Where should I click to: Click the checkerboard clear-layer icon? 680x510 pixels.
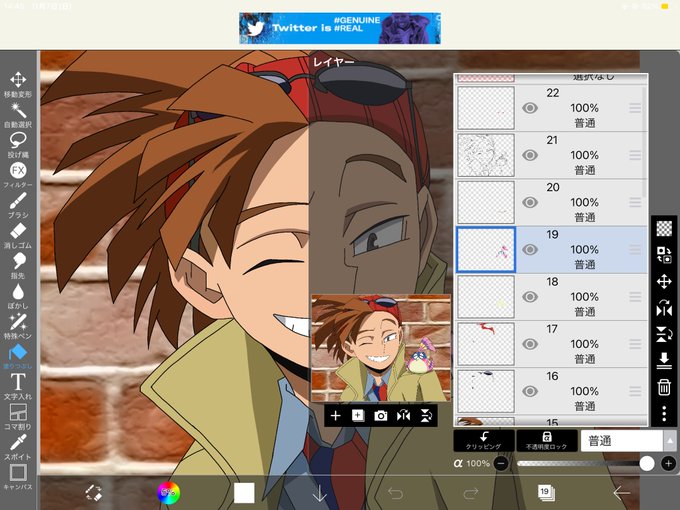click(664, 228)
